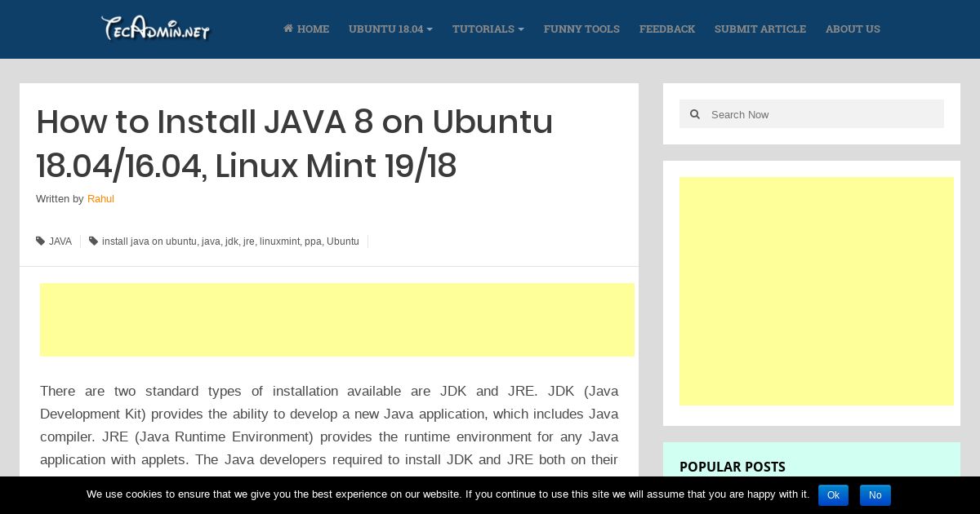Accept cookies with the Ok button
Viewport: 980px width, 514px height.
[833, 495]
